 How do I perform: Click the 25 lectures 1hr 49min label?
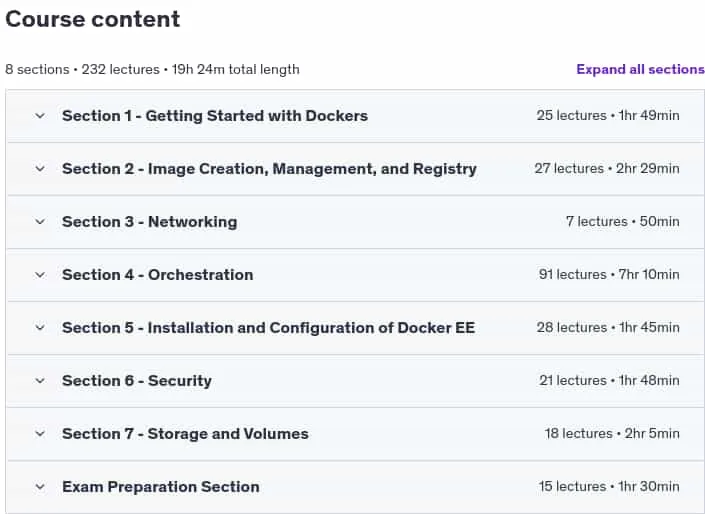[x=608, y=116]
